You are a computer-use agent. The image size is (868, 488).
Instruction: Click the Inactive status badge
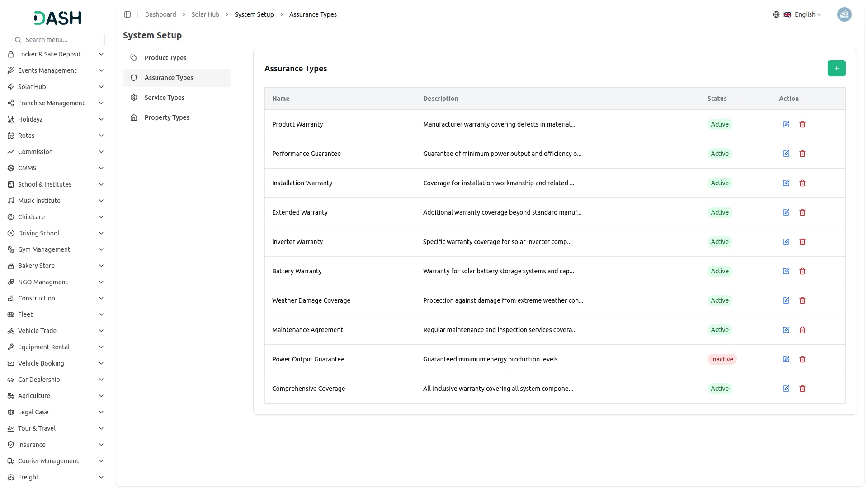[722, 359]
